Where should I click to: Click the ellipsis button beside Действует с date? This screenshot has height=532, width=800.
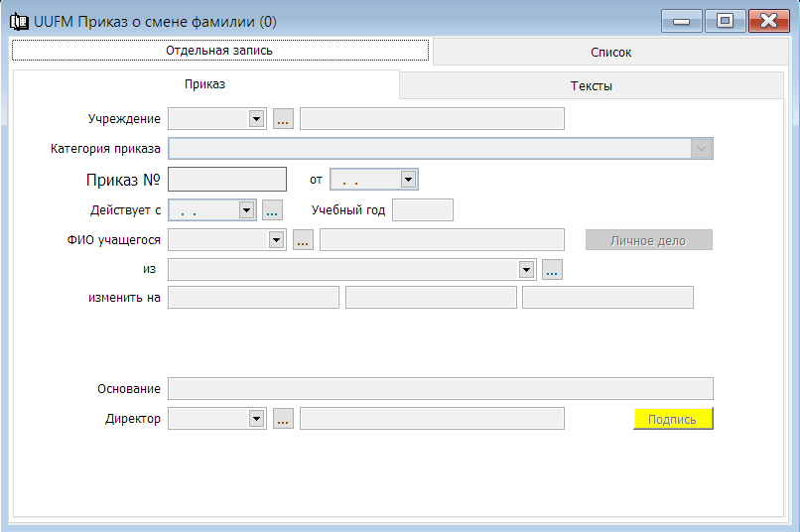point(272,209)
